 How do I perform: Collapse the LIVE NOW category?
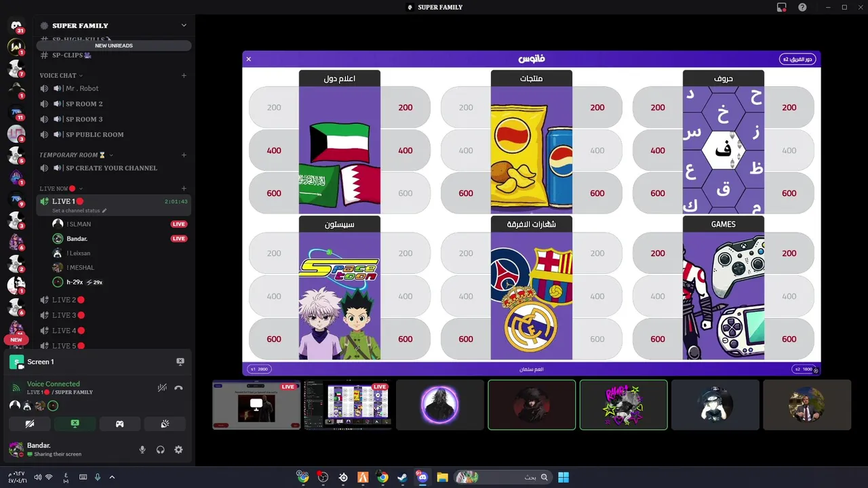pyautogui.click(x=61, y=188)
